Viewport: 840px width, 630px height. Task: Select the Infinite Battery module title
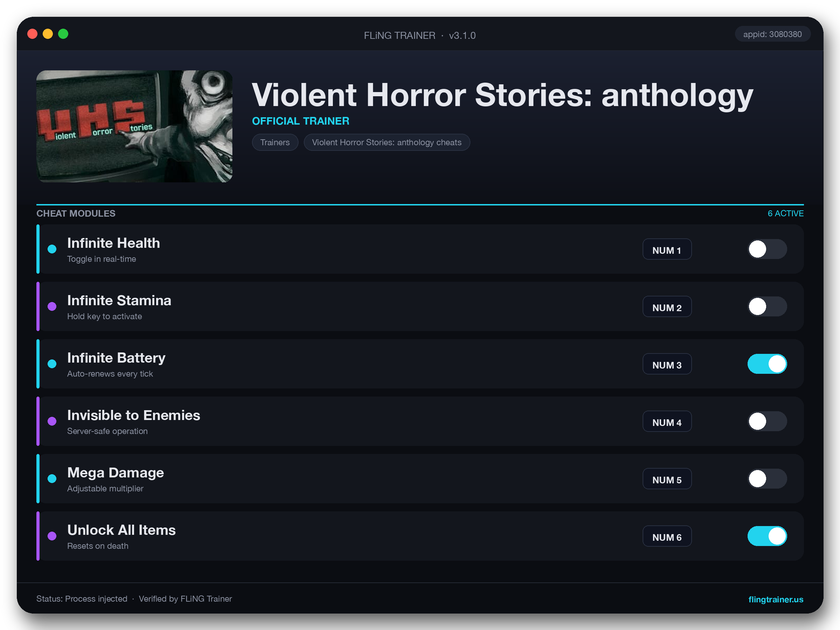116,358
